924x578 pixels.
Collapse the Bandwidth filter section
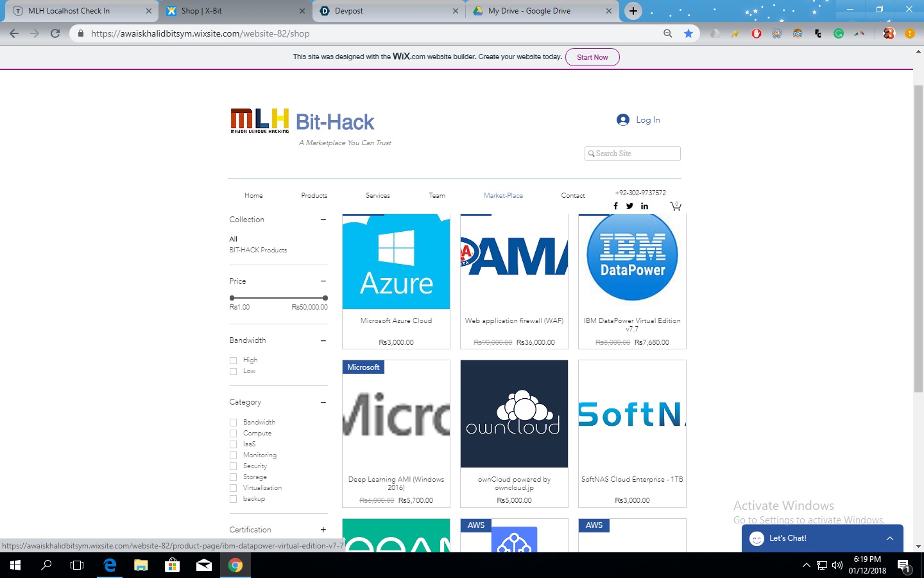(323, 340)
